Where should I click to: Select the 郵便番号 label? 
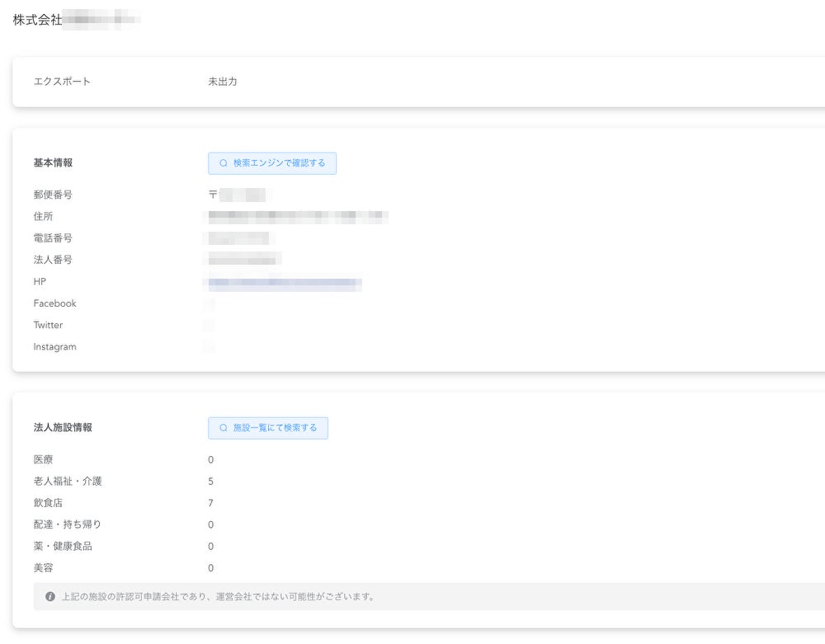[x=53, y=195]
